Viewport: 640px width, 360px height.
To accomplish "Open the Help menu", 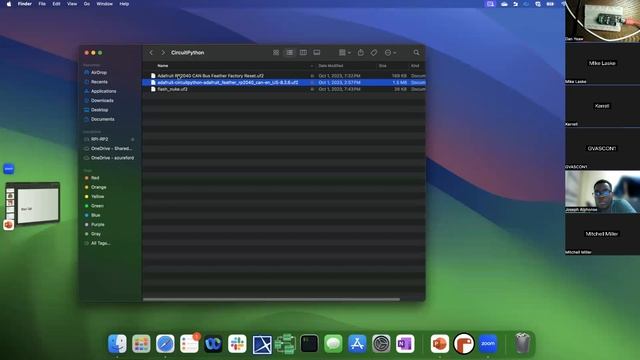I will [124, 4].
